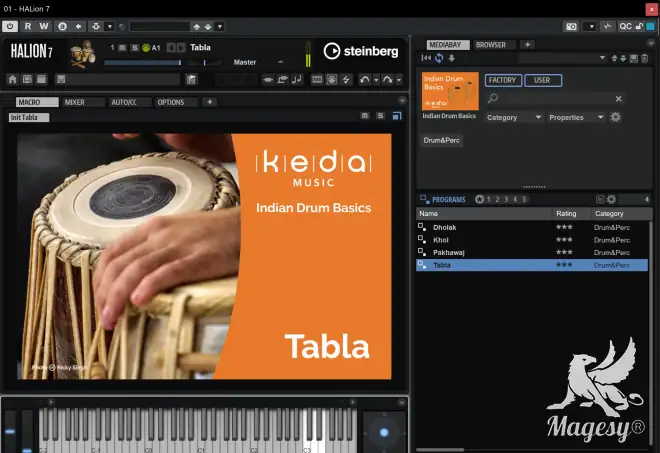Image resolution: width=660 pixels, height=453 pixels.
Task: Click the host toolbar preset management icon
Action: (x=96, y=26)
